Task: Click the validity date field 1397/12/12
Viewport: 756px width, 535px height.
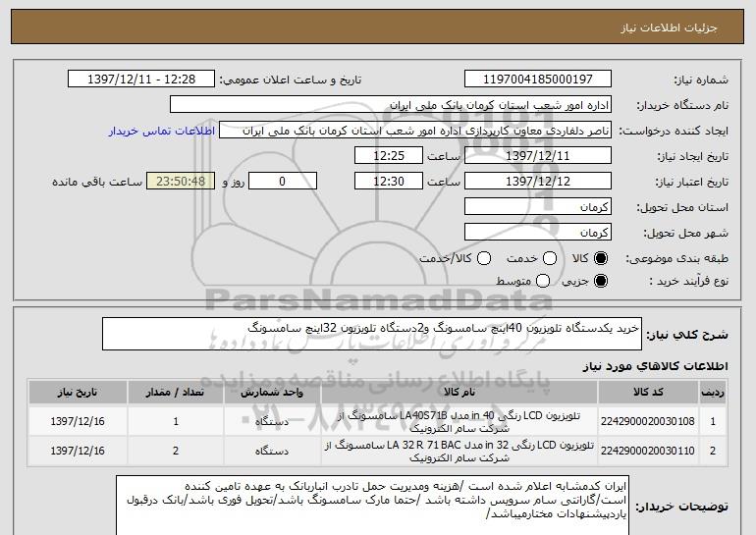Action: 538,182
